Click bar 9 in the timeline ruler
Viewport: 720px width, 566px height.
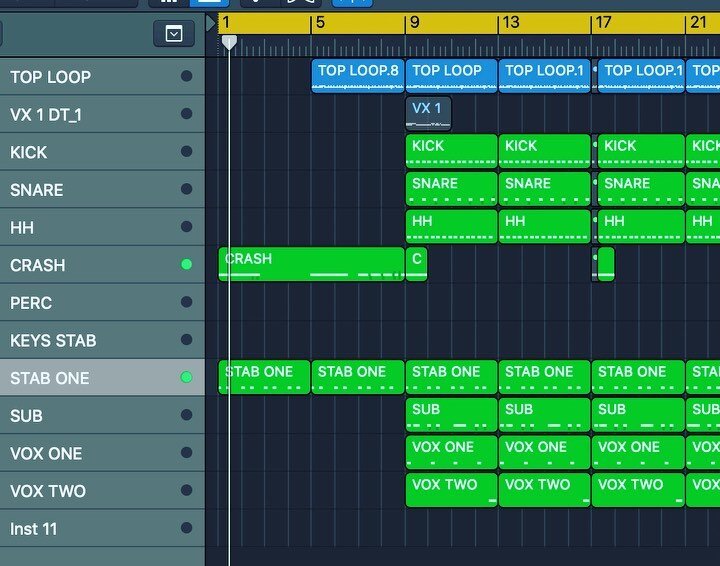414,22
